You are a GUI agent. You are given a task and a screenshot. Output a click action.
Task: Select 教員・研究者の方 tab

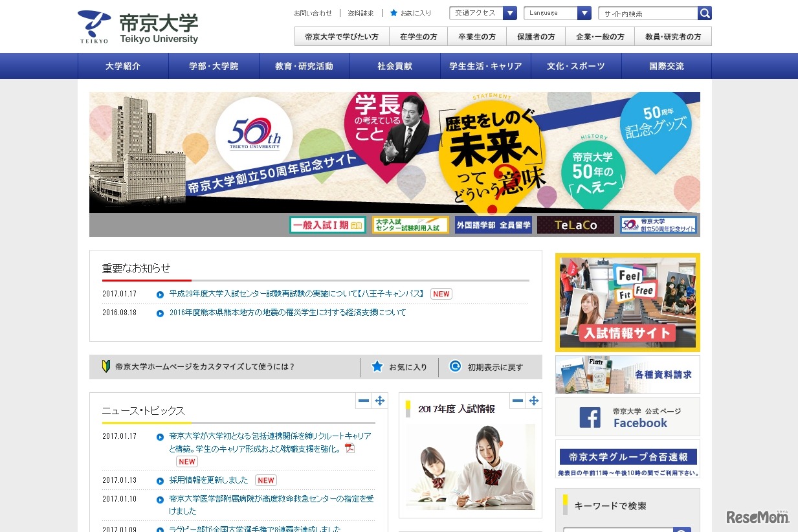[673, 37]
